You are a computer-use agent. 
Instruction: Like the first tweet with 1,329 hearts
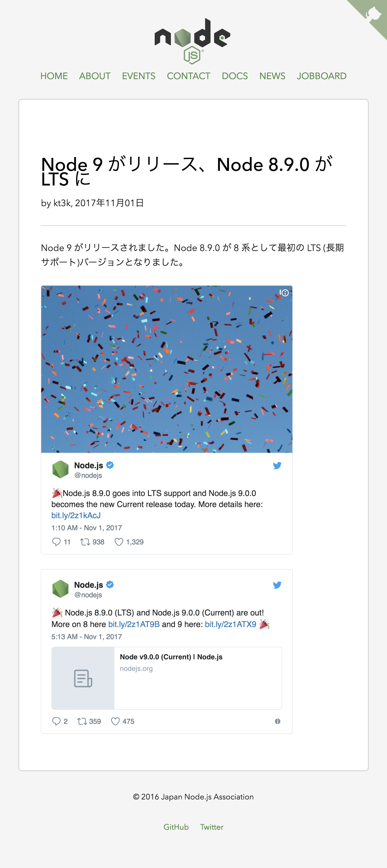(119, 542)
